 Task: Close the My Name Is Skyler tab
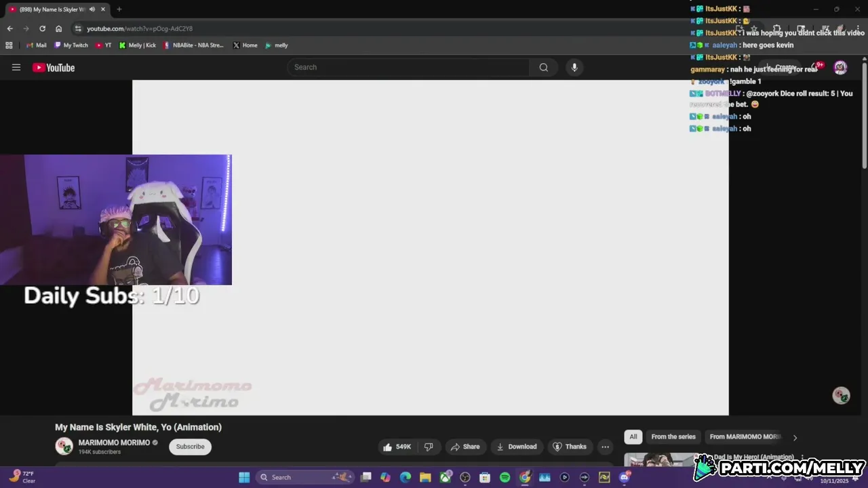[x=103, y=9]
